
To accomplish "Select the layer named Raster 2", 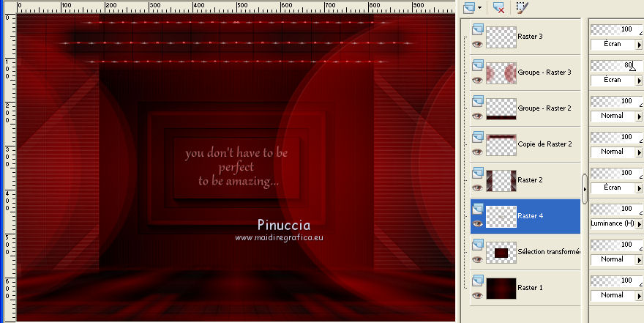I will [x=530, y=179].
